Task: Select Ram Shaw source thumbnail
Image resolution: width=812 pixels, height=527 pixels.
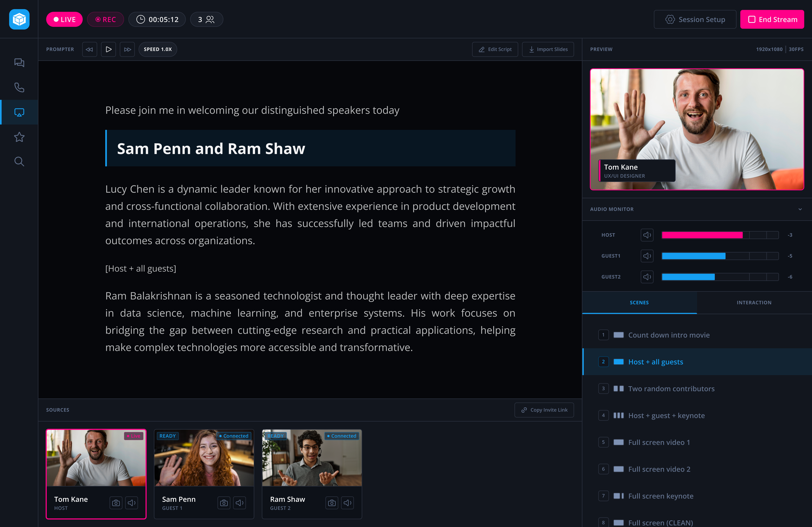Action: point(312,458)
